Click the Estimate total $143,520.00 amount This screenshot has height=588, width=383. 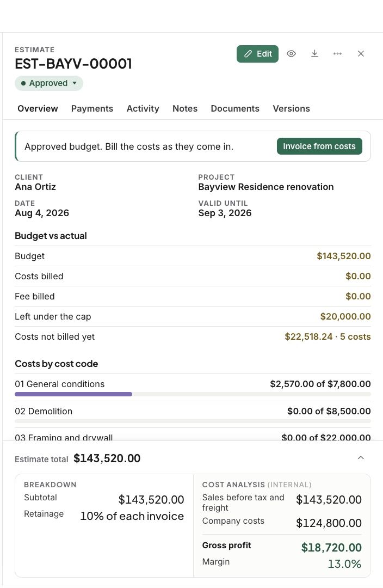[x=107, y=458]
